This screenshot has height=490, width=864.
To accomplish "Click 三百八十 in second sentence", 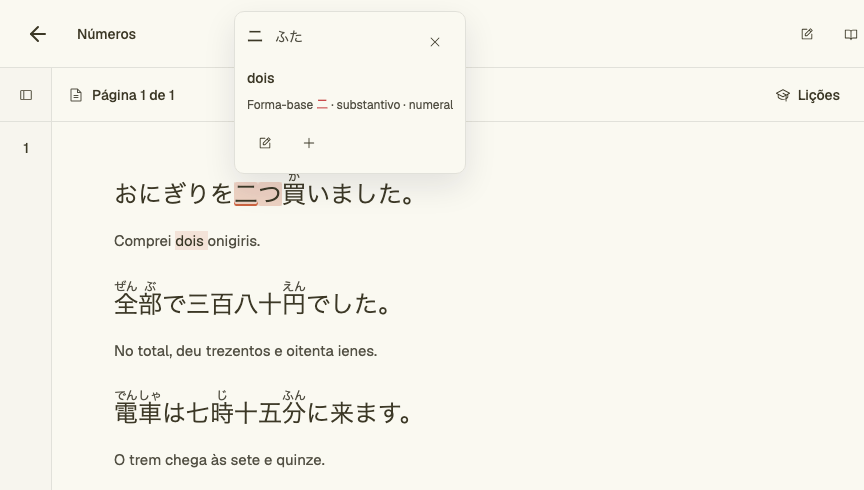I will [x=234, y=304].
